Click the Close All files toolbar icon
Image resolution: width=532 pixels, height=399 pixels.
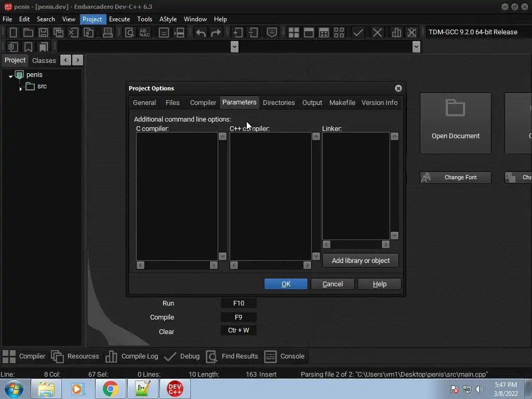pos(88,33)
